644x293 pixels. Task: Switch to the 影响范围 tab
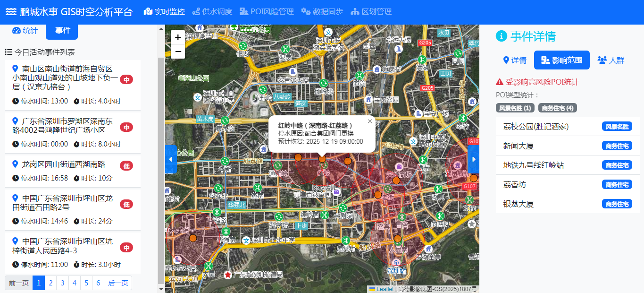[x=562, y=60]
